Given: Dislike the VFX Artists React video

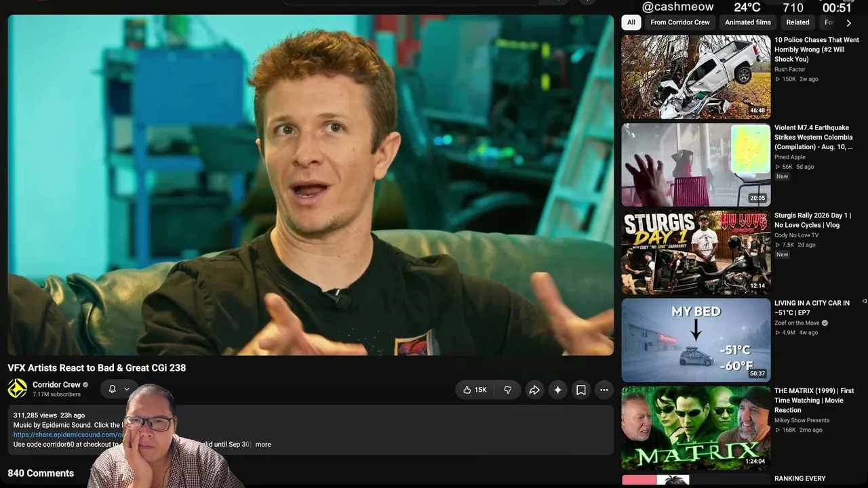Looking at the screenshot, I should 508,390.
